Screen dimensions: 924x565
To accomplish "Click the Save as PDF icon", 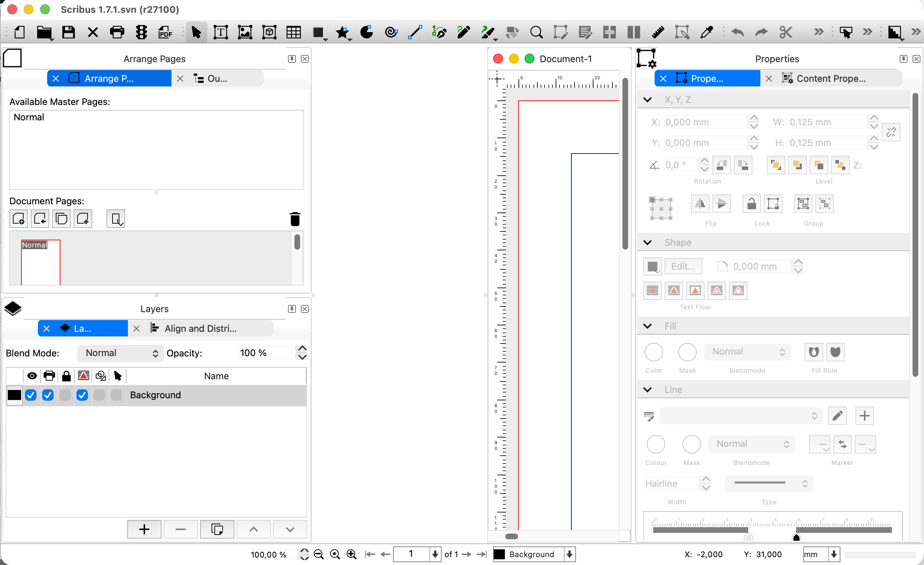I will click(x=165, y=32).
